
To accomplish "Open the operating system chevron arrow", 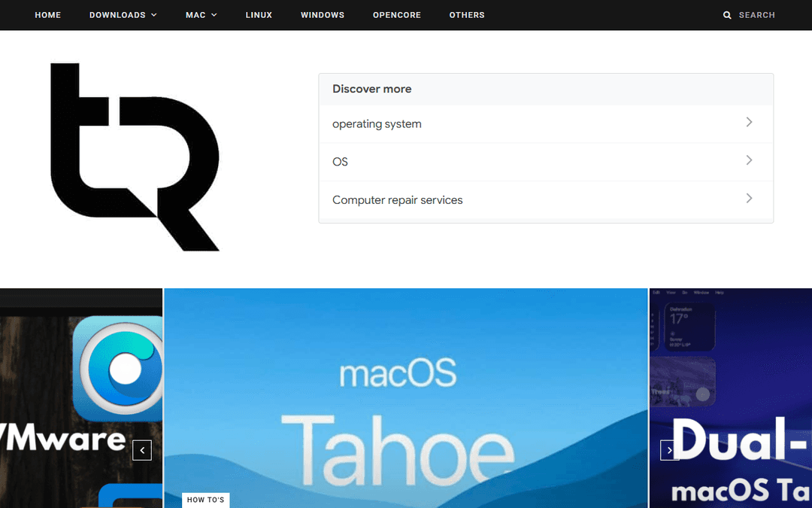I will tap(749, 122).
